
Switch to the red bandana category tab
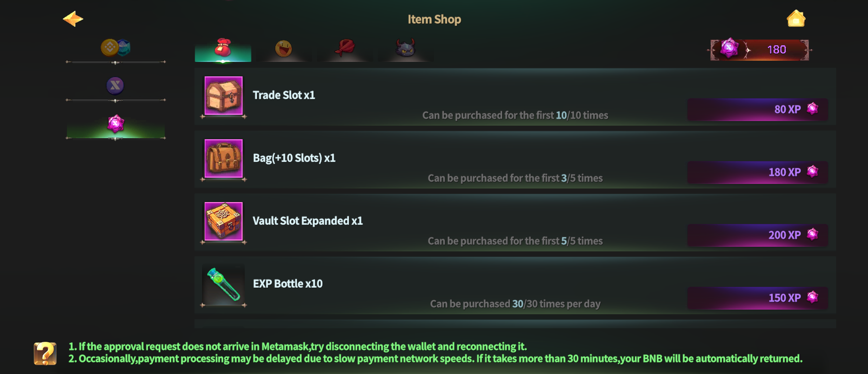[344, 48]
